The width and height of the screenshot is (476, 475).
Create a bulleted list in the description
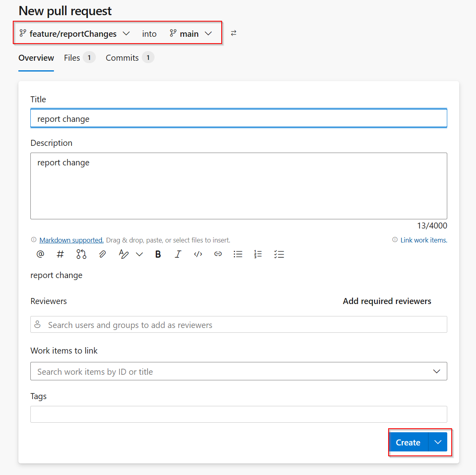point(238,254)
